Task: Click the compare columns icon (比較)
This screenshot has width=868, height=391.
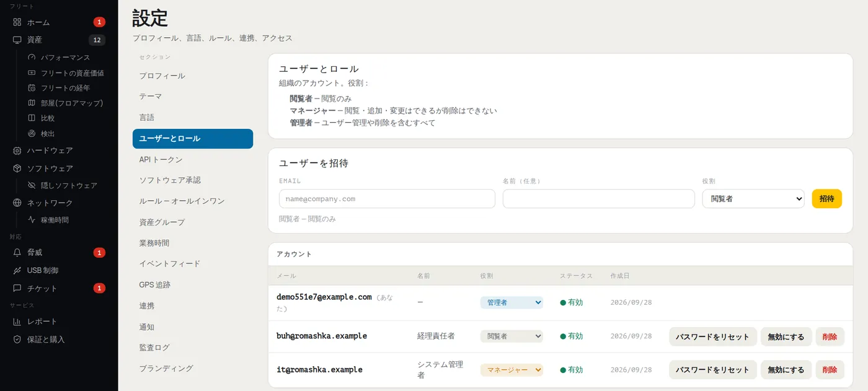Action: tap(32, 118)
